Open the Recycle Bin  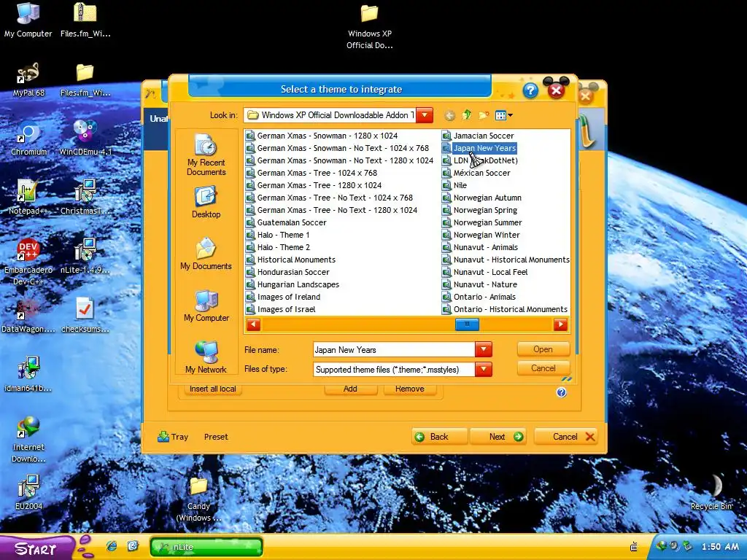tap(711, 494)
